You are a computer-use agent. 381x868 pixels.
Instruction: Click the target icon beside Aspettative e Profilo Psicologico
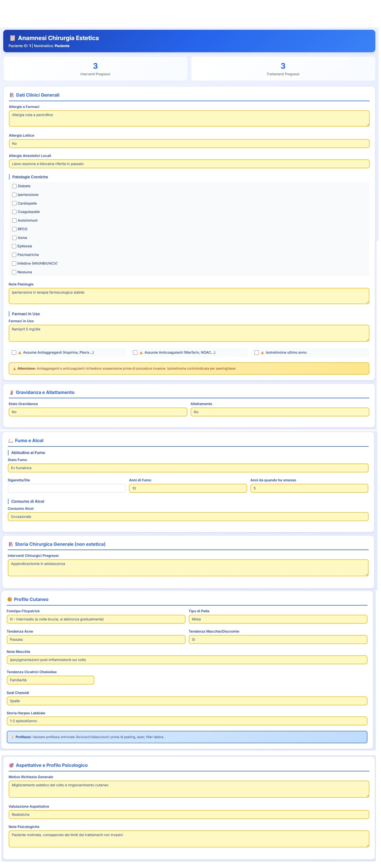tap(11, 765)
